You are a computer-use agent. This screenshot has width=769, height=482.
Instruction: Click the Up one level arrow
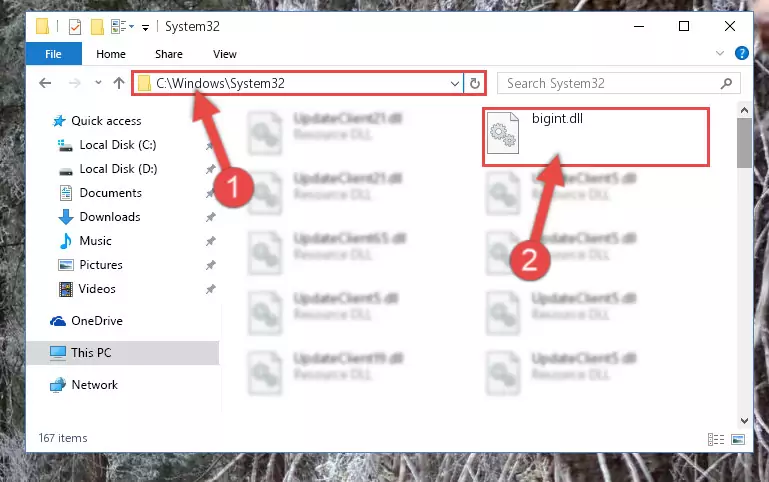point(119,83)
